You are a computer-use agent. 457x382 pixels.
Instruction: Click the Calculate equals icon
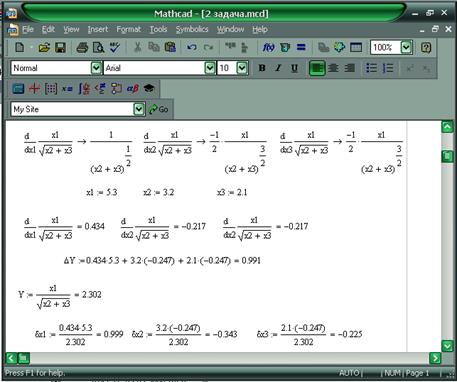pyautogui.click(x=301, y=48)
